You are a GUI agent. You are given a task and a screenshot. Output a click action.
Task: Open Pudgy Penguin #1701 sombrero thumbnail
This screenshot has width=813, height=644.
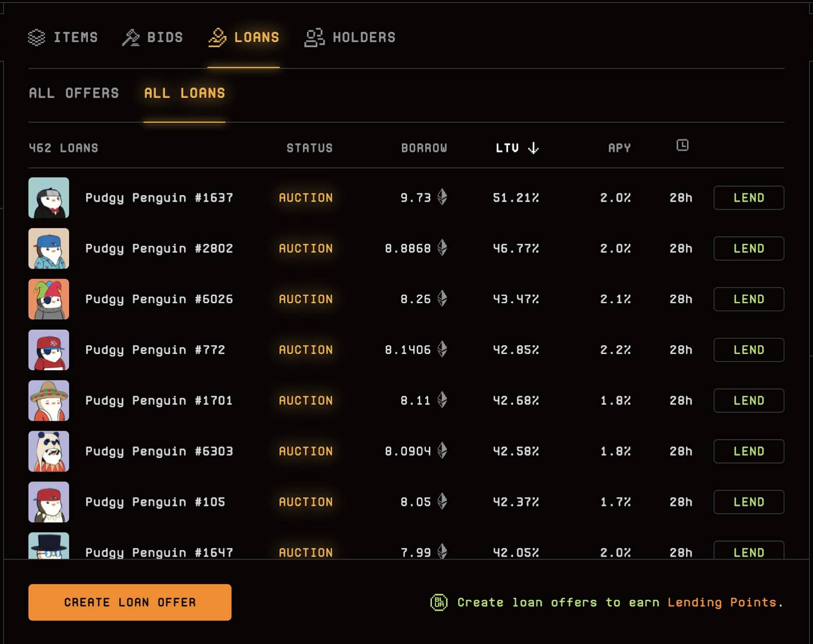click(x=49, y=400)
